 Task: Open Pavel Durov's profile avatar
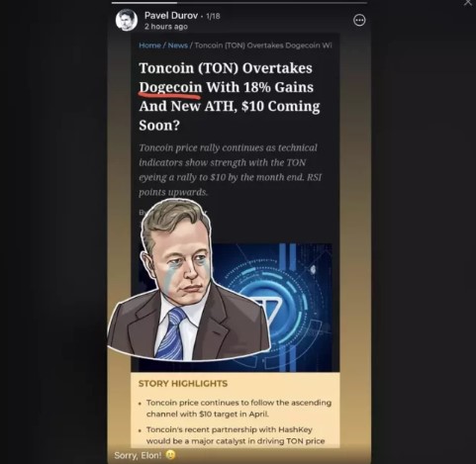click(127, 20)
